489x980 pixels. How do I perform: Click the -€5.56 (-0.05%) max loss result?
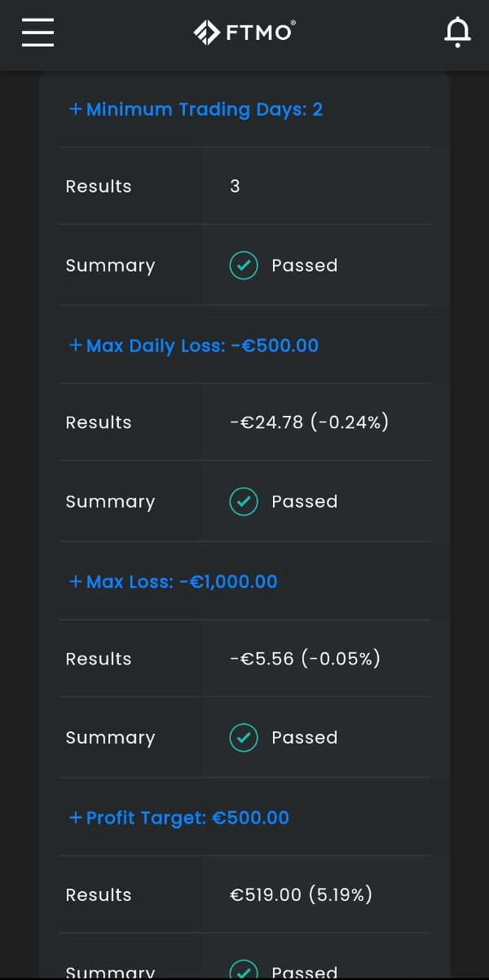pyautogui.click(x=305, y=659)
